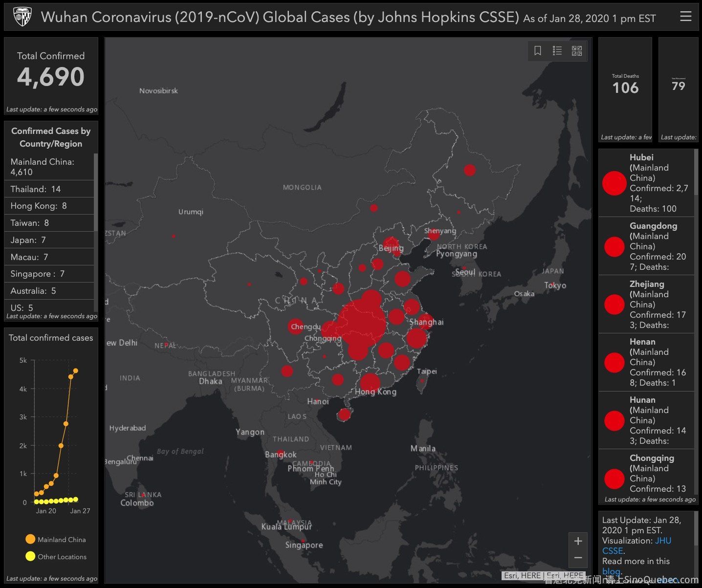The width and height of the screenshot is (702, 588).
Task: Open the blog link
Action: pyautogui.click(x=611, y=571)
